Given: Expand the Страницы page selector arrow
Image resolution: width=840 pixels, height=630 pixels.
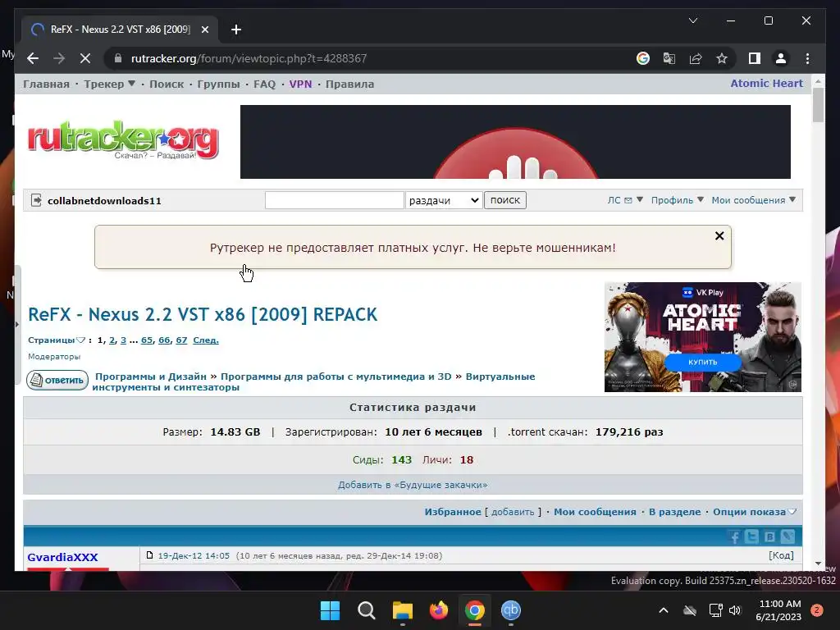Looking at the screenshot, I should (80, 340).
